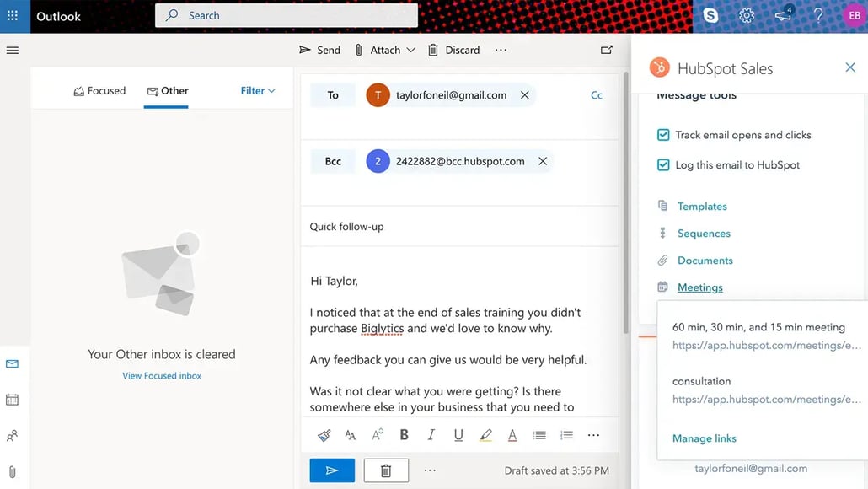The height and width of the screenshot is (489, 868).
Task: Click the Meetings link
Action: (x=699, y=287)
